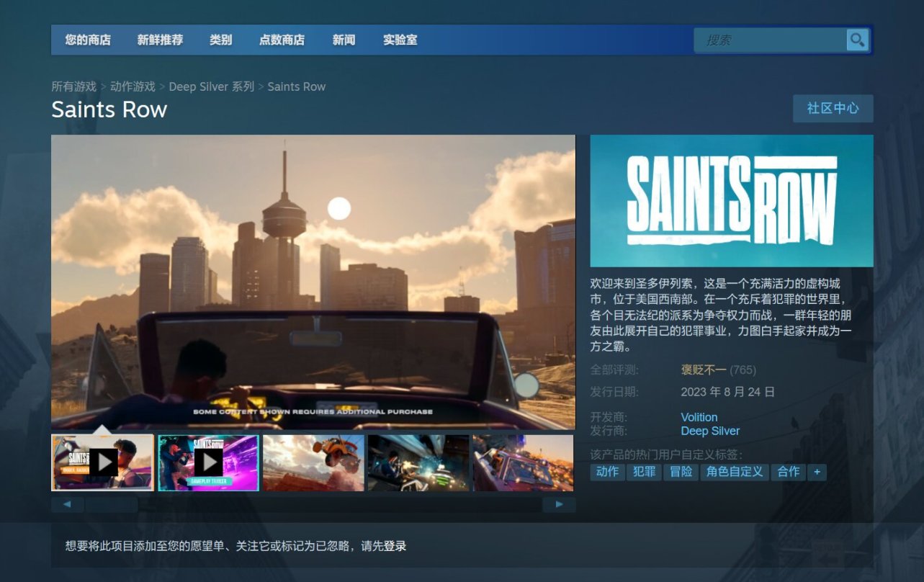Select the jumping orange truck screenshot thumbnail
This screenshot has height=582, width=924.
pos(313,462)
